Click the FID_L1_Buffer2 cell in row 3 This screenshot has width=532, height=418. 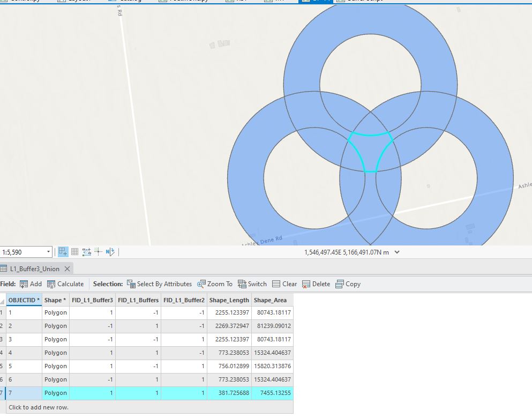(x=184, y=339)
